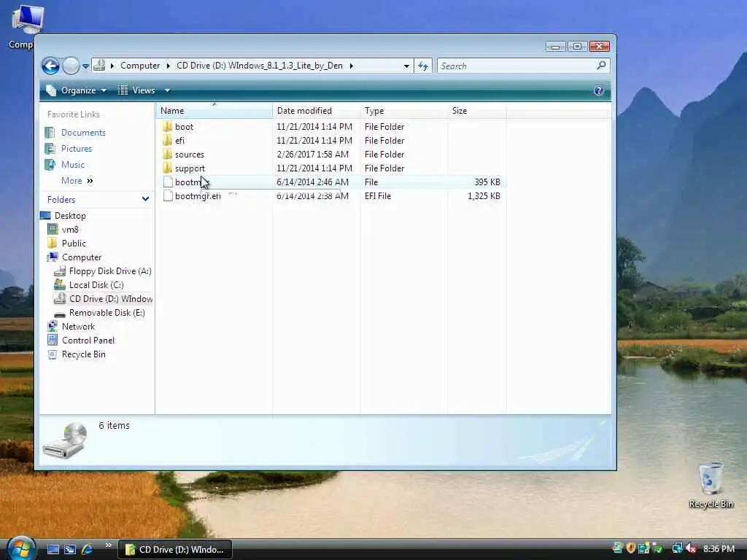Select the bootmgr file icon
This screenshot has width=747, height=560.
[168, 182]
